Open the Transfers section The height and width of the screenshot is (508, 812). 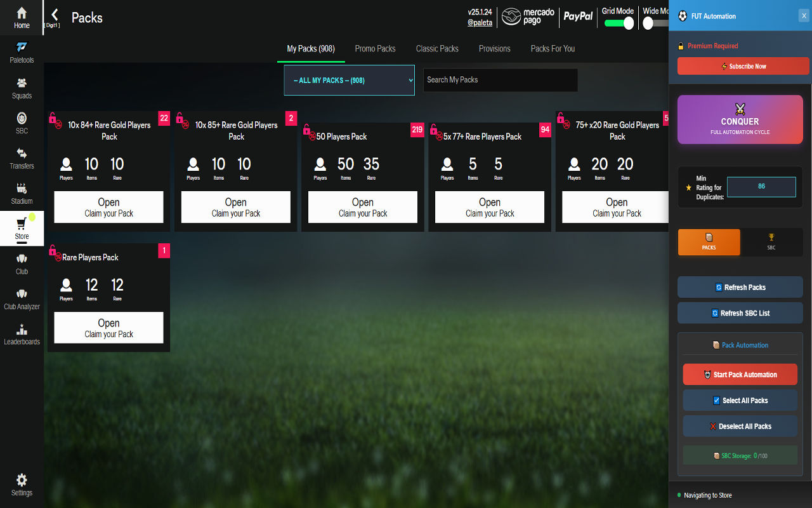point(21,157)
